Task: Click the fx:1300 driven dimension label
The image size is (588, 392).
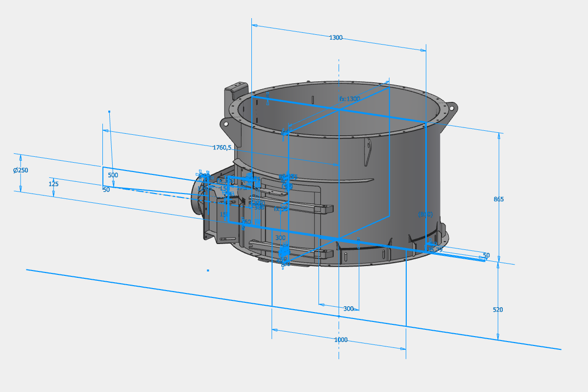Action: [350, 98]
